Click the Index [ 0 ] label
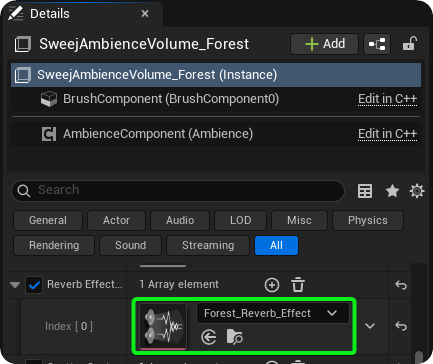The width and height of the screenshot is (433, 364). [x=69, y=326]
